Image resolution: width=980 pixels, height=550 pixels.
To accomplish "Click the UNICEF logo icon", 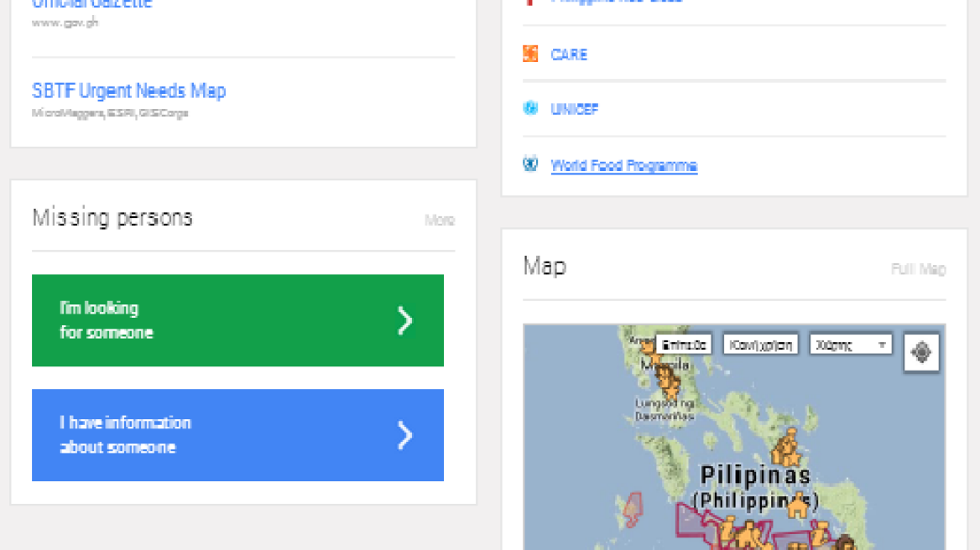I will point(530,108).
